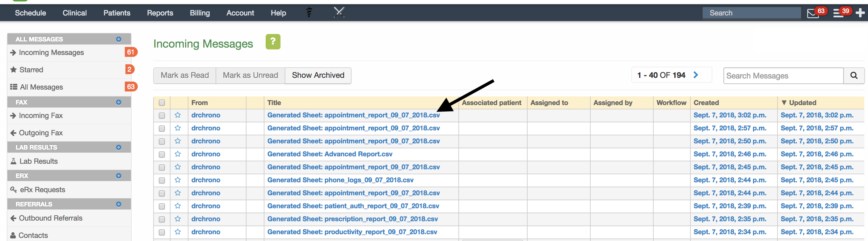Open the Patients menu
This screenshot has width=868, height=241.
(x=116, y=13)
